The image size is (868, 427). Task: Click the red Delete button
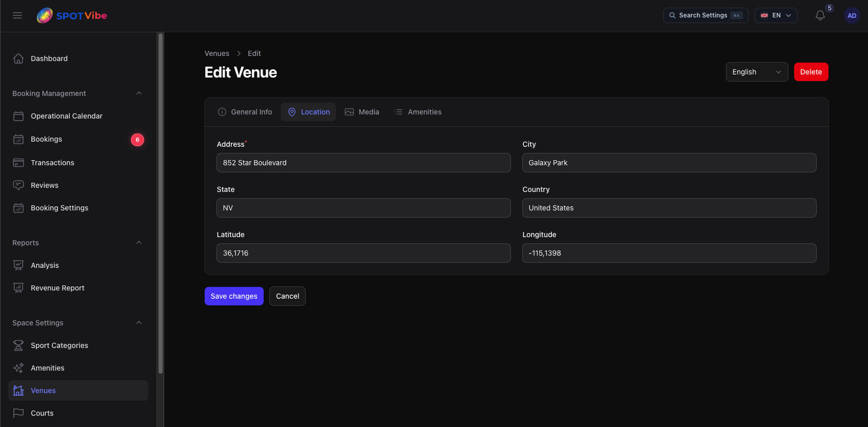[811, 72]
